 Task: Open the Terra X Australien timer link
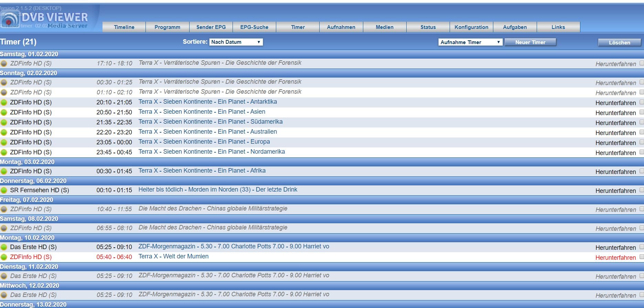point(207,132)
